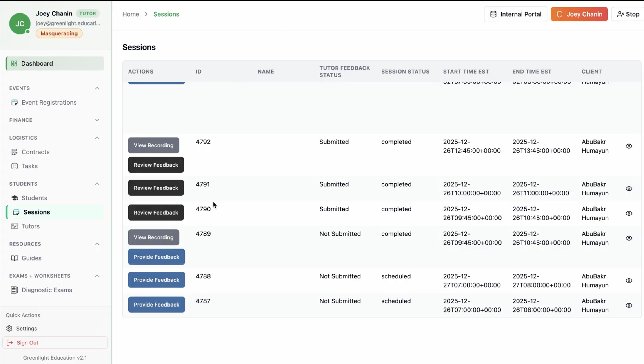644x364 pixels.
Task: Click Start Time EST column header
Action: tap(466, 71)
